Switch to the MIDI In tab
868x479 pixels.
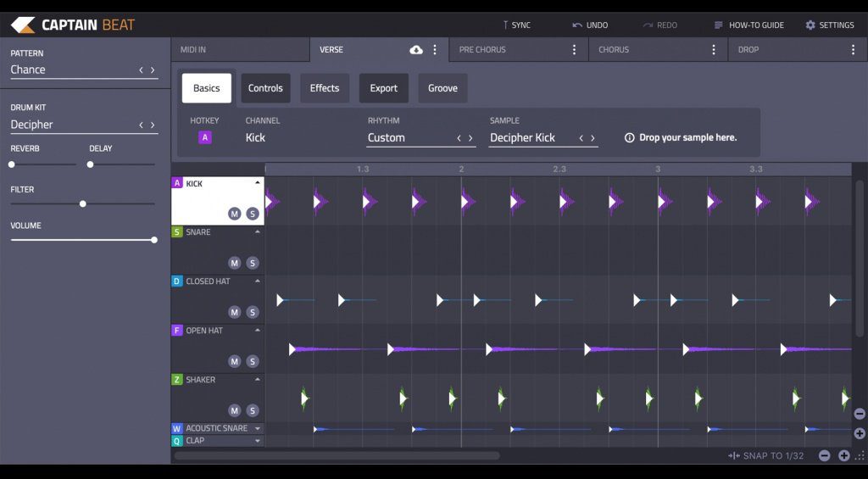[240, 50]
